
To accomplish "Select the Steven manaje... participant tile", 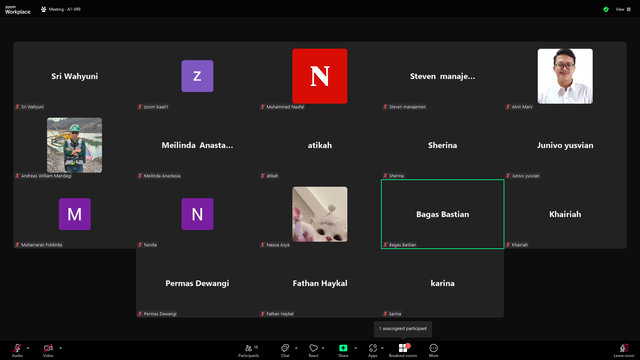I will pyautogui.click(x=442, y=76).
